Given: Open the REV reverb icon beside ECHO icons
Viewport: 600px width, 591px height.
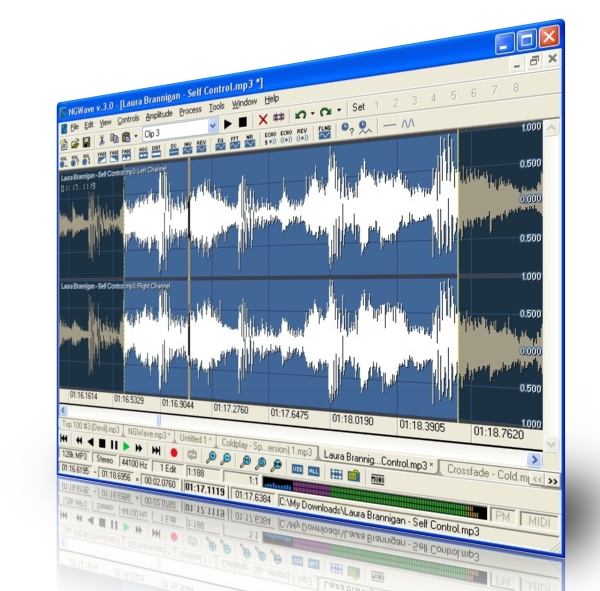Looking at the screenshot, I should tap(302, 134).
